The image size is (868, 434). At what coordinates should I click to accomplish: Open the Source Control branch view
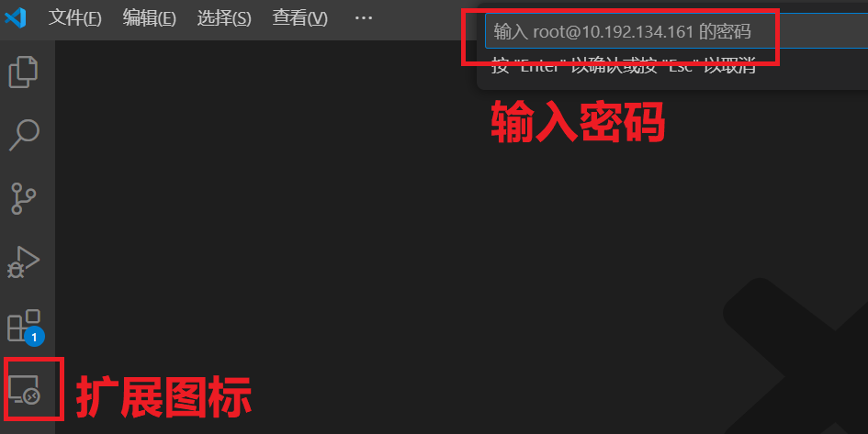pos(23,198)
